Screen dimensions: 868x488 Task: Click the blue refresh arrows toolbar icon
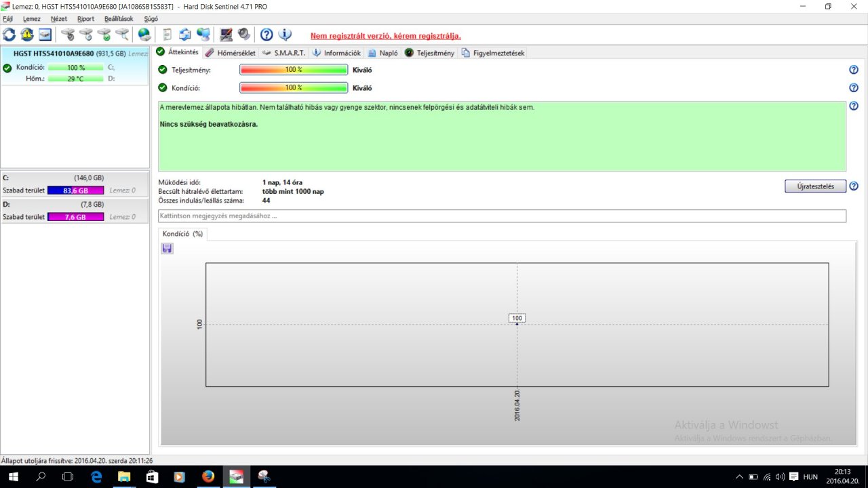[9, 35]
